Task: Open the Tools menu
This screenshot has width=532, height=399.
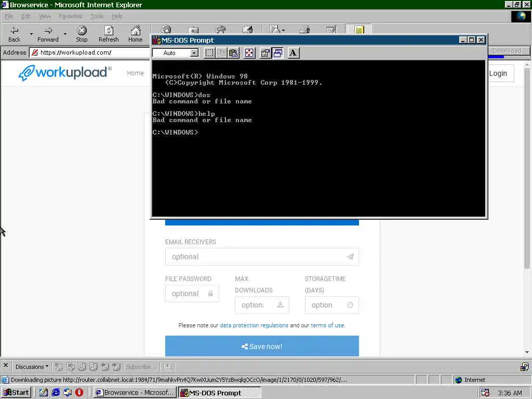Action: (x=97, y=16)
